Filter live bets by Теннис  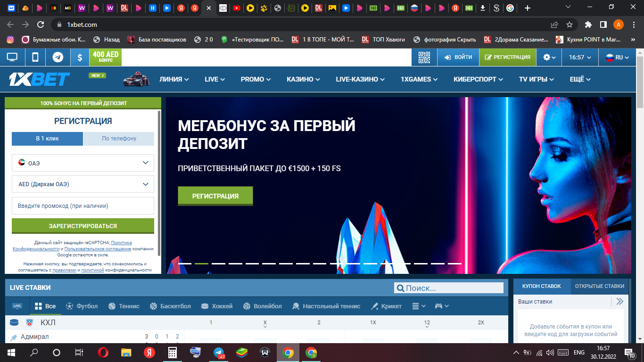point(124,306)
